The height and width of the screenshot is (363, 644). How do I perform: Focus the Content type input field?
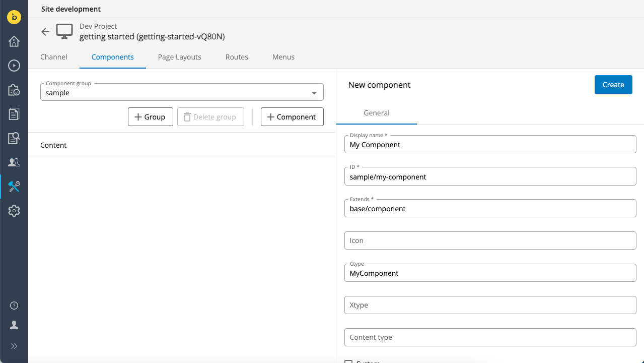(490, 337)
